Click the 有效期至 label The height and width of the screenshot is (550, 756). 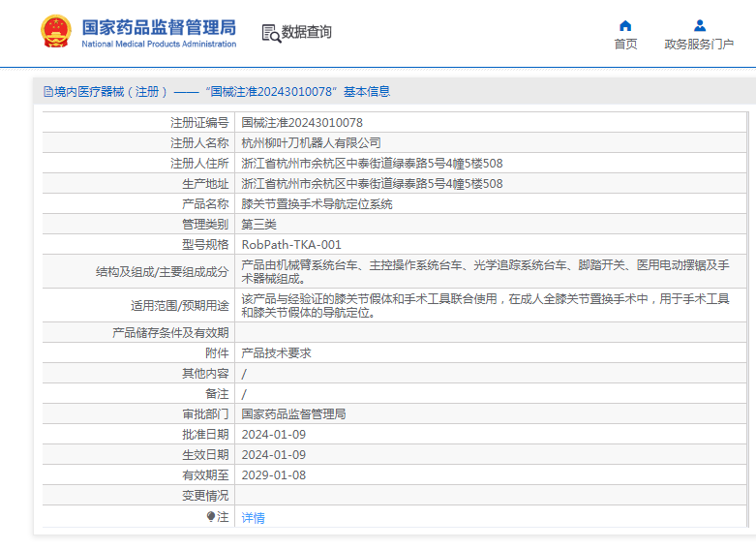(x=205, y=475)
